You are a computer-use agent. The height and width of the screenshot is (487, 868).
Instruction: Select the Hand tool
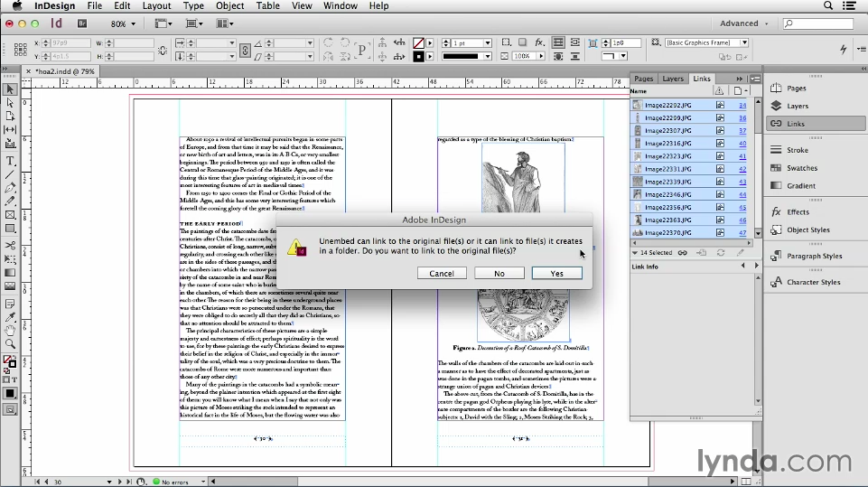(x=10, y=330)
